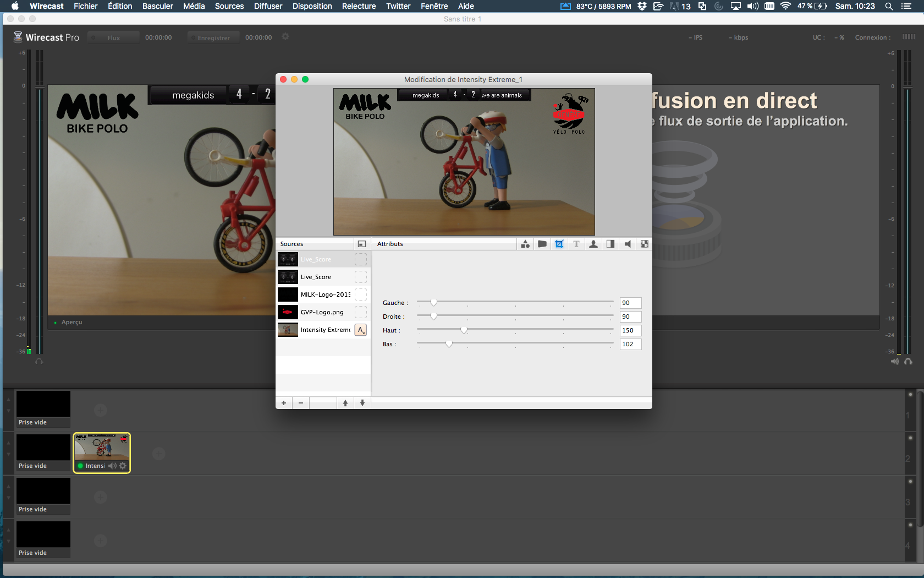
Task: Toggle the dashed box beside MILK-Logo-2015
Action: (361, 295)
